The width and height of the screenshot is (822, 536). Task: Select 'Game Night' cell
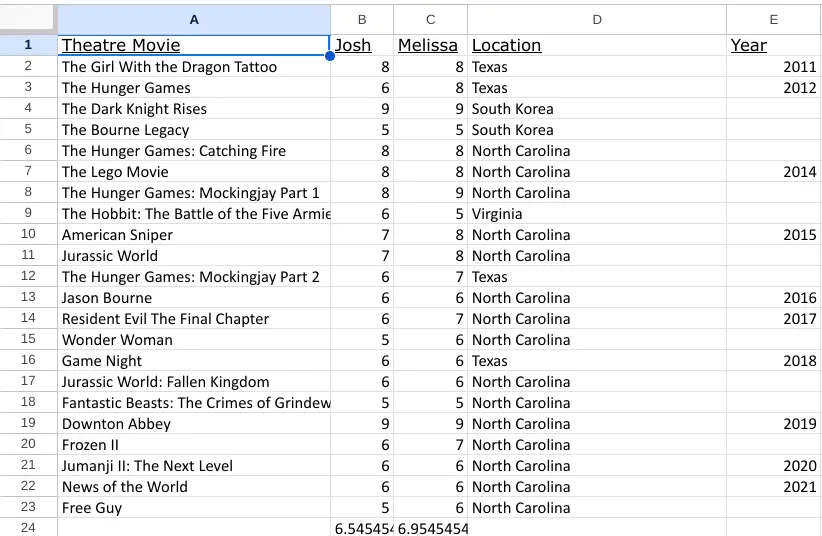pyautogui.click(x=194, y=360)
